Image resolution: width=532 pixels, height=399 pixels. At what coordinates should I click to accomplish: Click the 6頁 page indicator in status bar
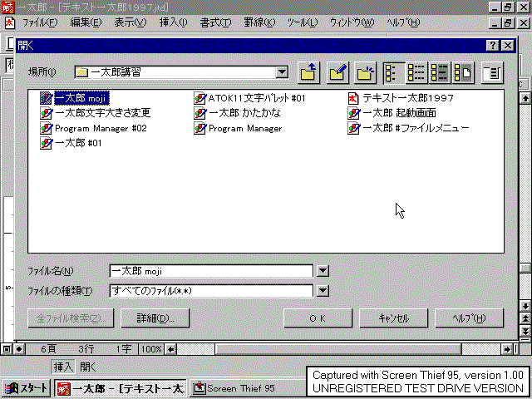coord(48,349)
